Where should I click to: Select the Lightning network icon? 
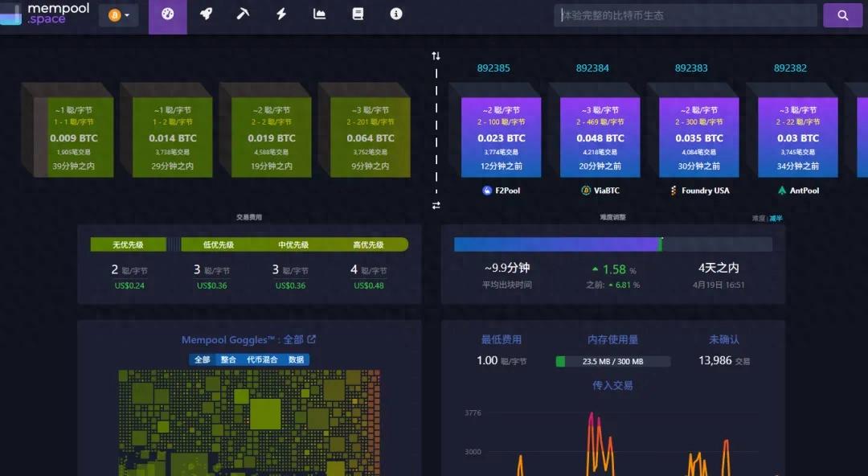pyautogui.click(x=280, y=14)
